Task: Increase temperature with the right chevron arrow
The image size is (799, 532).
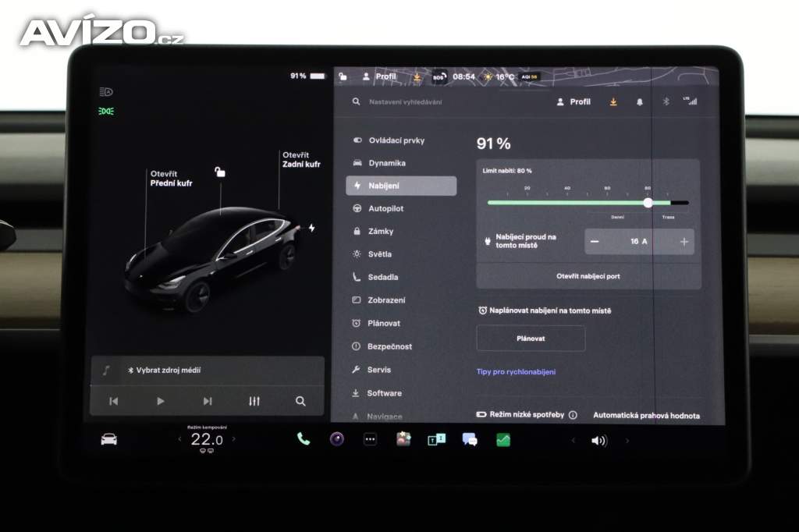Action: coord(233,439)
